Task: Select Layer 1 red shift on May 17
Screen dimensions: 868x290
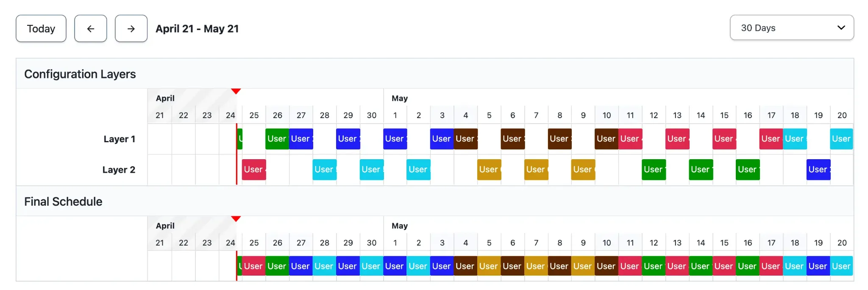Action: point(771,139)
